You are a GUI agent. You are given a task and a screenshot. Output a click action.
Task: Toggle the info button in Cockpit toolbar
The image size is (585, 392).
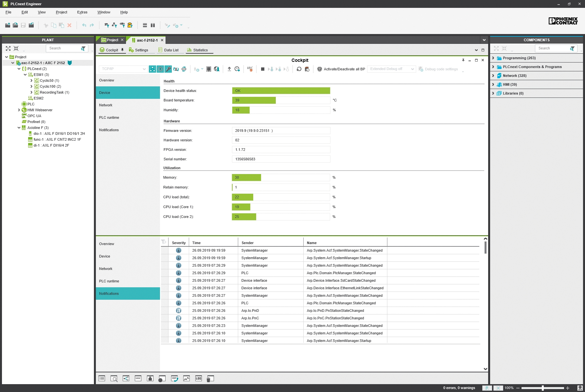160,69
